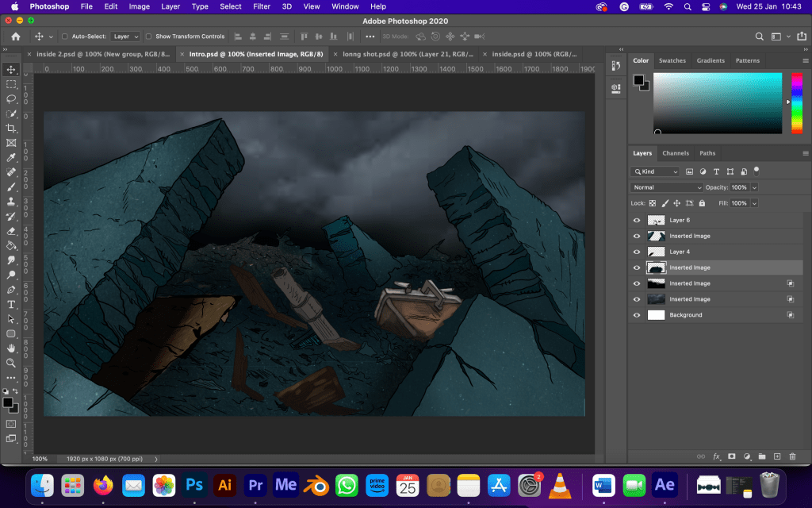Check Show Transform Controls

click(x=149, y=37)
